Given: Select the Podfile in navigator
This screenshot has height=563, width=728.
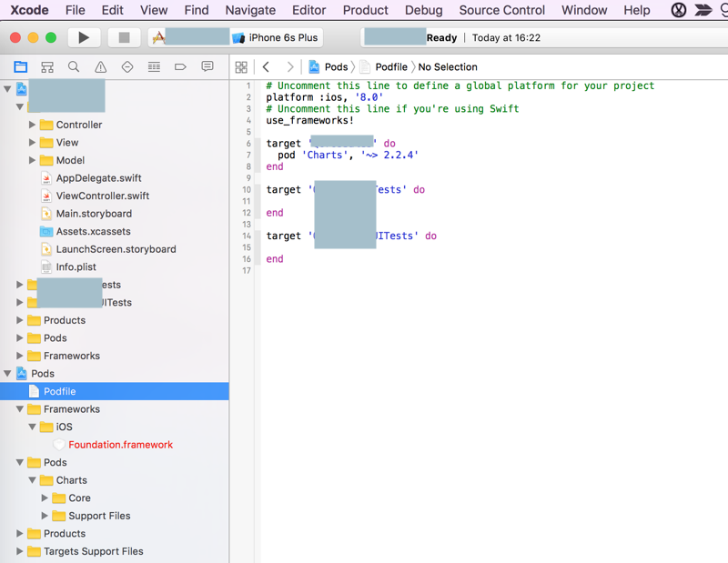Looking at the screenshot, I should click(x=115, y=391).
